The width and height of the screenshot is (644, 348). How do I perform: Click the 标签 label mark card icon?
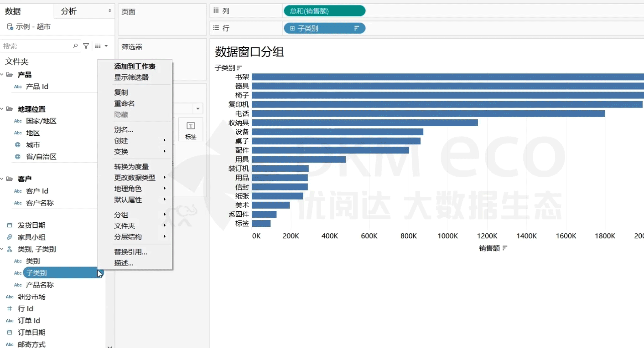tap(191, 129)
